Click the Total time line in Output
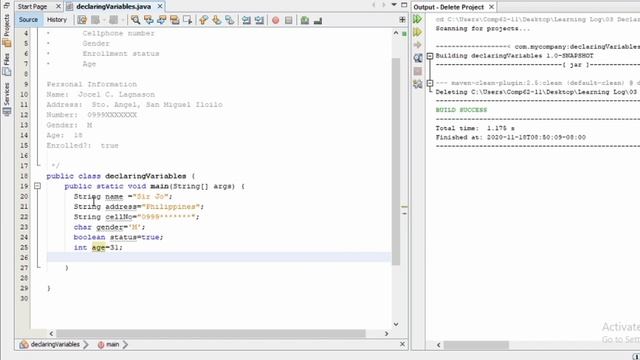Screen dimensions: 640x360 pos(475,128)
